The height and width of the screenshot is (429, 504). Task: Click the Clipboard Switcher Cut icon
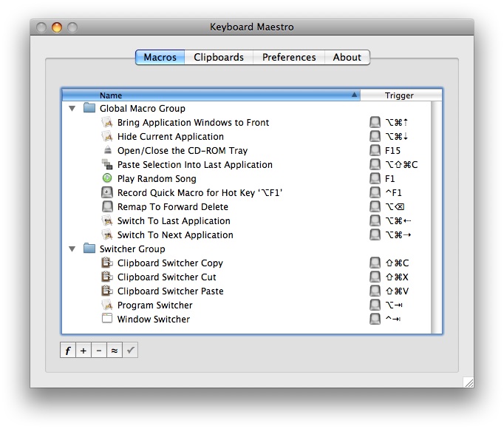point(107,277)
